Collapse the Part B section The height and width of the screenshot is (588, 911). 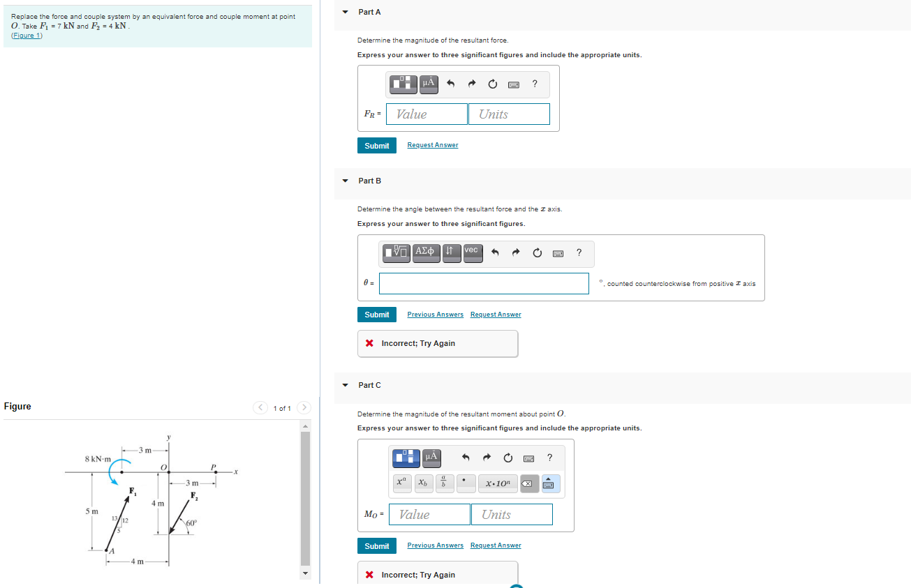coord(344,181)
